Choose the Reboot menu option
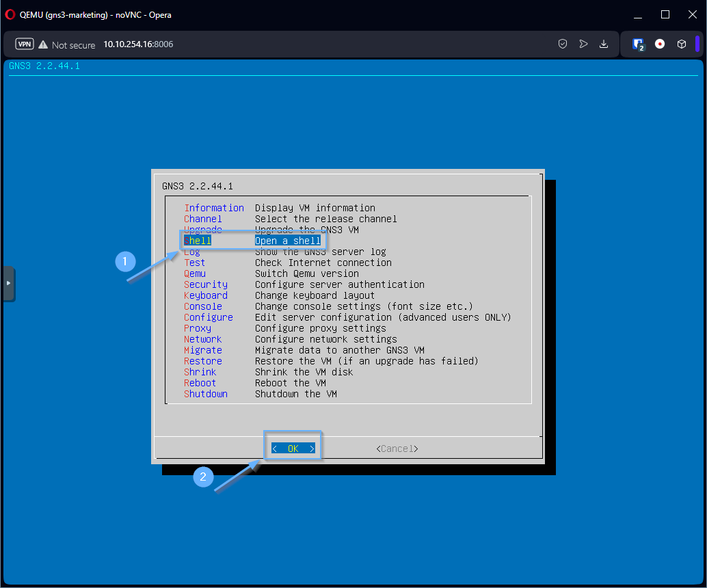 200,383
